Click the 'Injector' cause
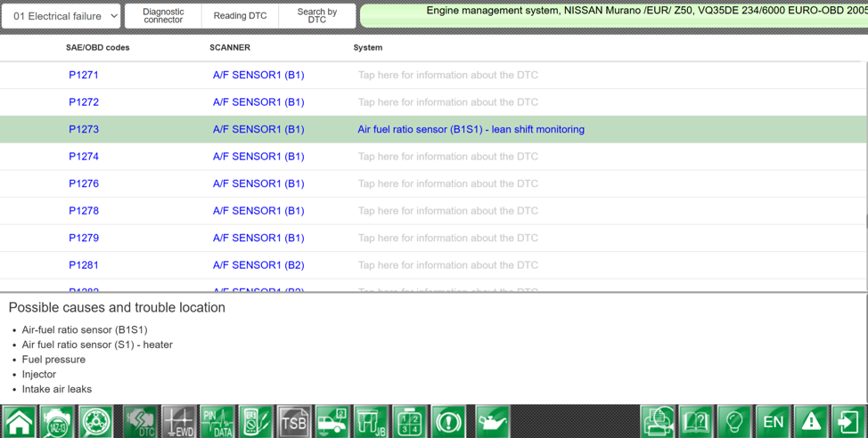This screenshot has height=438, width=868. point(38,375)
